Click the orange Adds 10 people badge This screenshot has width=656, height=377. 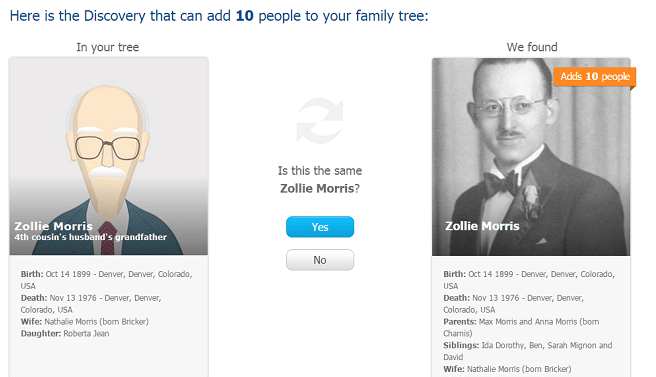pos(595,77)
